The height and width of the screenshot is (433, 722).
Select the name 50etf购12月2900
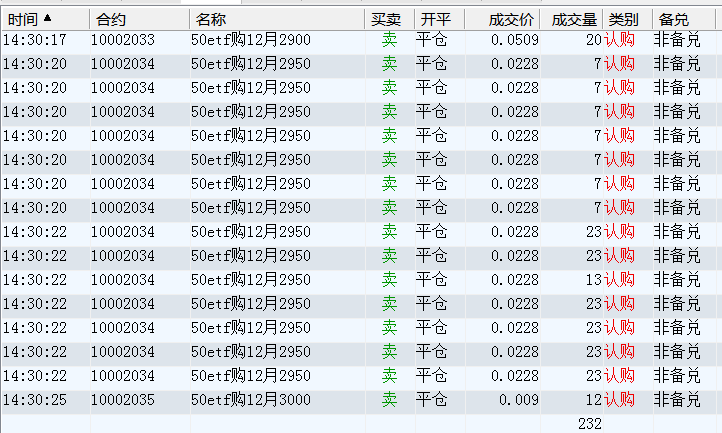click(x=251, y=40)
